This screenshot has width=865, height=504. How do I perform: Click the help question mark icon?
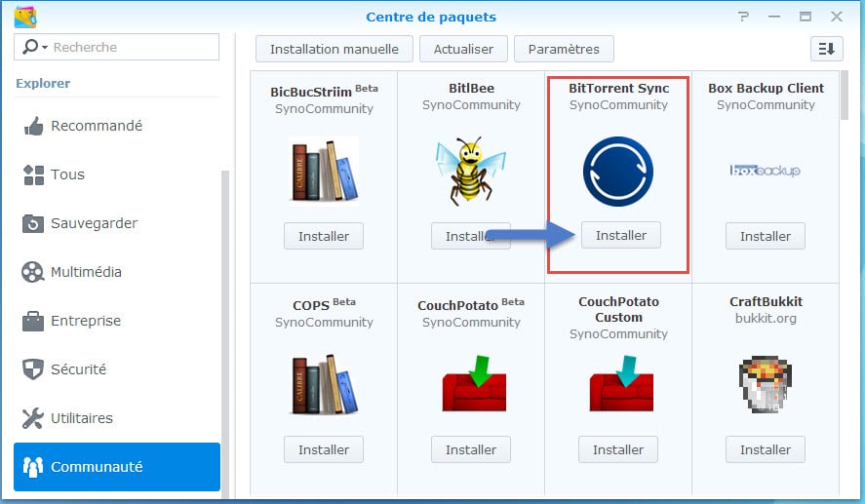[744, 17]
